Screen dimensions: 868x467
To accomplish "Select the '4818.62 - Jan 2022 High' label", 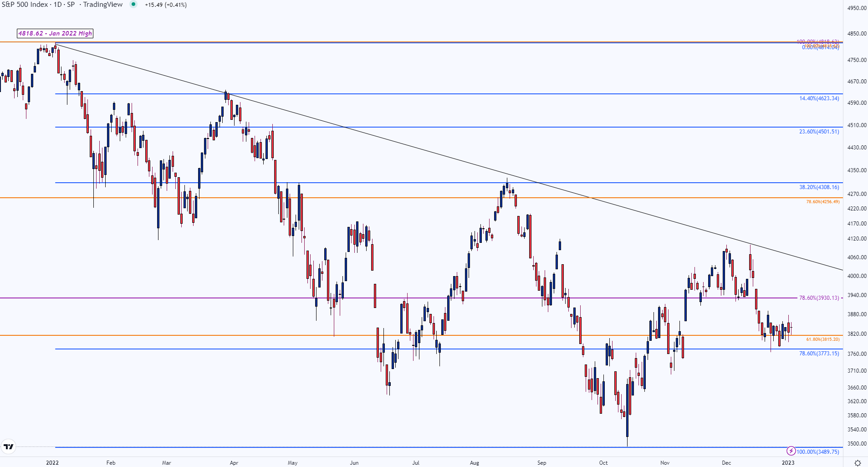I will (x=55, y=33).
